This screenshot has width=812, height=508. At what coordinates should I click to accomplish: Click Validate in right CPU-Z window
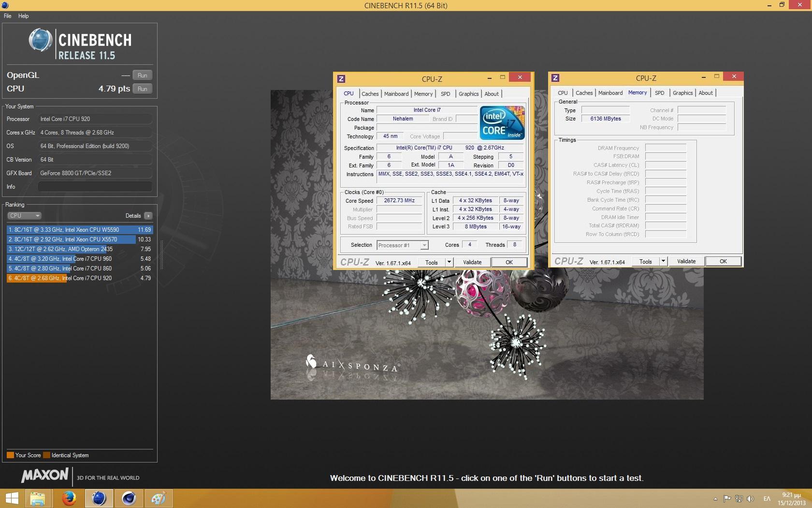click(686, 261)
